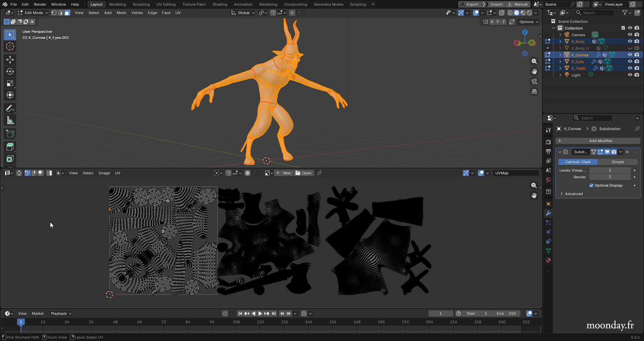The height and width of the screenshot is (341, 644).
Task: Hide K_Body in viewport
Action: 630,41
